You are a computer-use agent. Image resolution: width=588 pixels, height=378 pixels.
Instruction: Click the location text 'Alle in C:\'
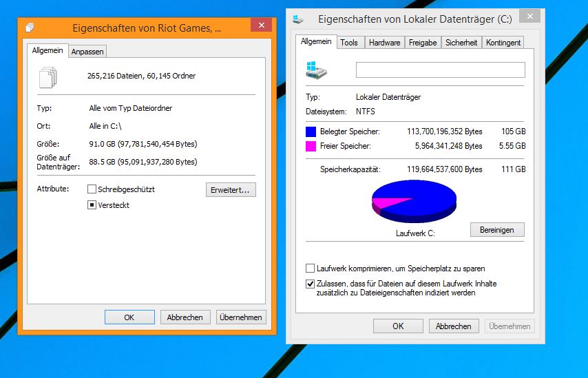coord(105,127)
